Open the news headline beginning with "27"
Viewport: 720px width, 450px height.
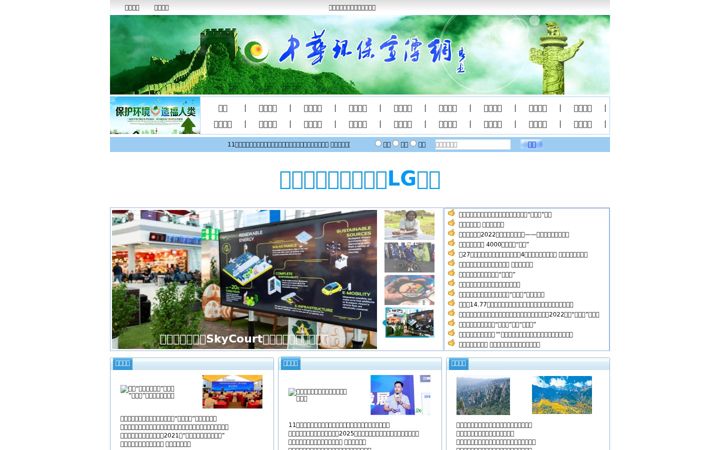tap(523, 254)
